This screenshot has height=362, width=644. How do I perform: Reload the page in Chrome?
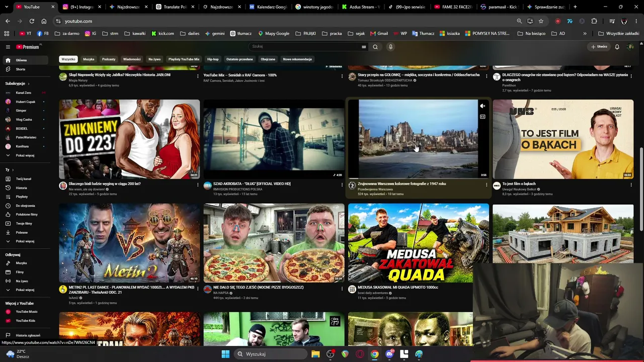[32, 21]
